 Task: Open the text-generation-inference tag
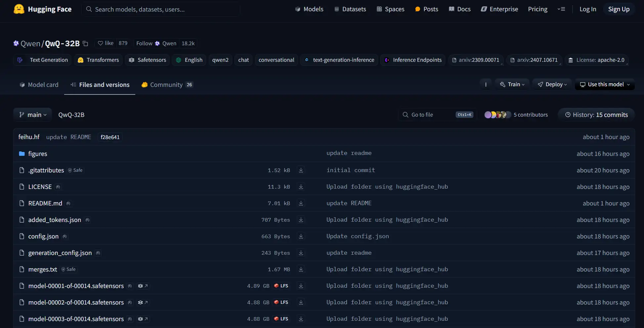pyautogui.click(x=339, y=60)
